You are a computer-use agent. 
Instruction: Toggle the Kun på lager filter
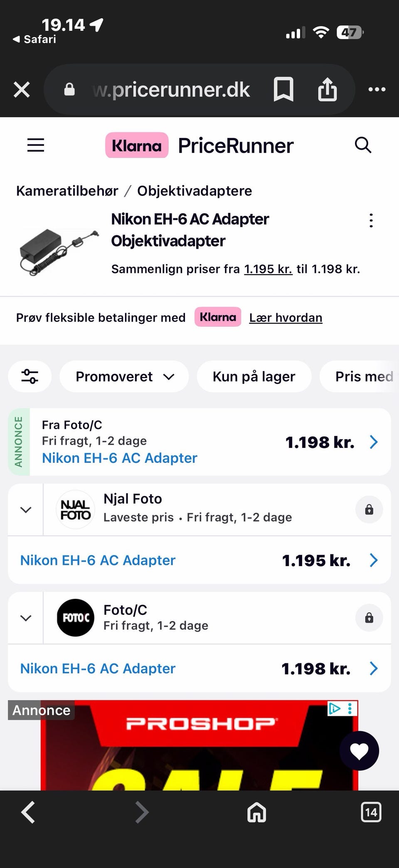pyautogui.click(x=254, y=376)
